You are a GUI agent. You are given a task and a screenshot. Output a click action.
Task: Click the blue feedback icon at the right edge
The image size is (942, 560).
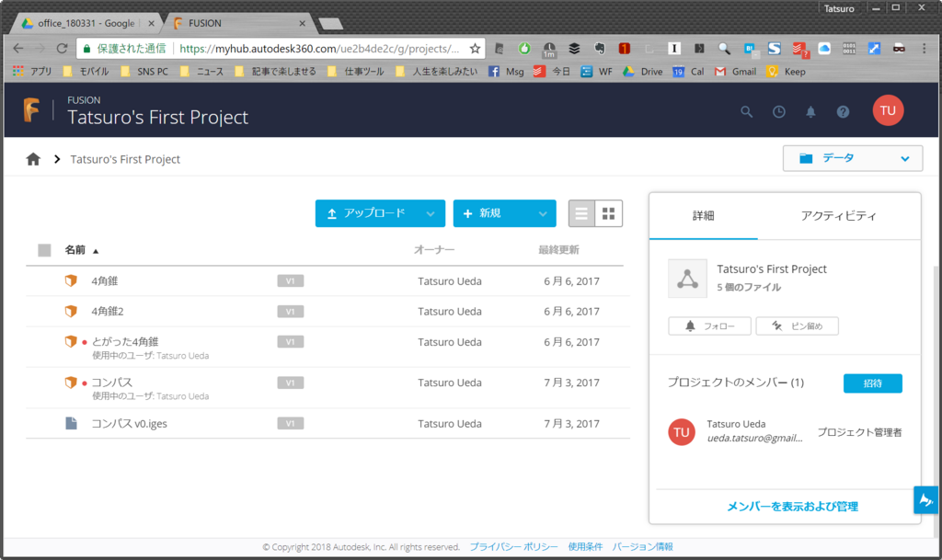coord(925,499)
